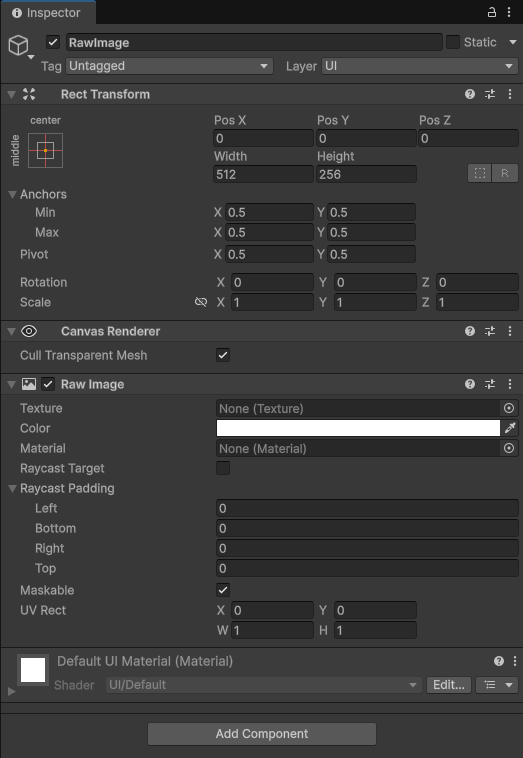Image resolution: width=523 pixels, height=758 pixels.
Task: Disable the RawImage GameObject active checkbox
Action: coord(53,42)
